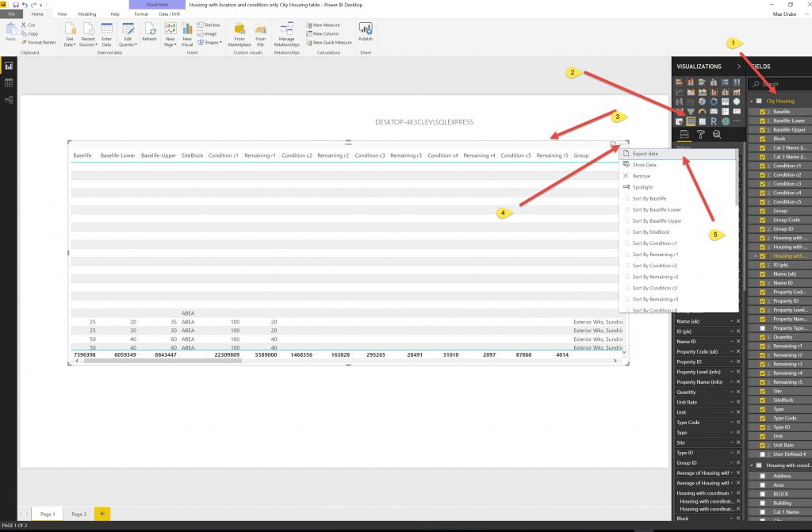Switch to Data view in left sidebar
Image resolution: width=812 pixels, height=532 pixels.
[x=10, y=82]
